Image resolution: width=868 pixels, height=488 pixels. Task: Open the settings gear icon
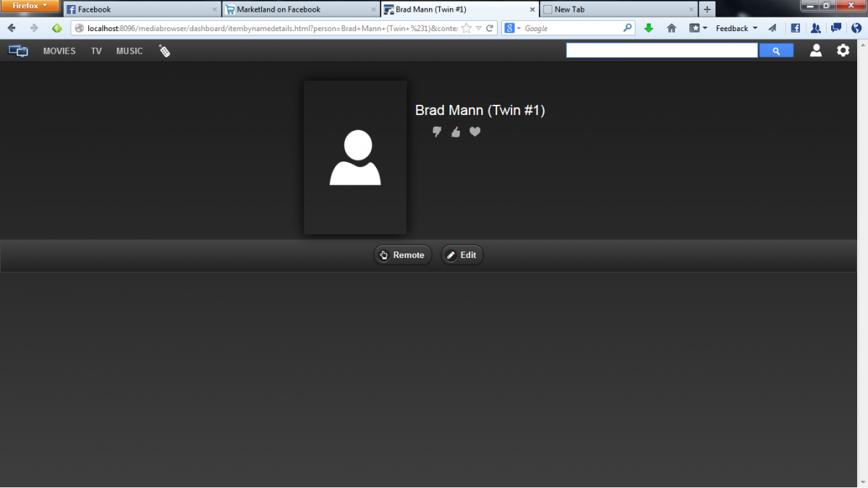(x=843, y=51)
